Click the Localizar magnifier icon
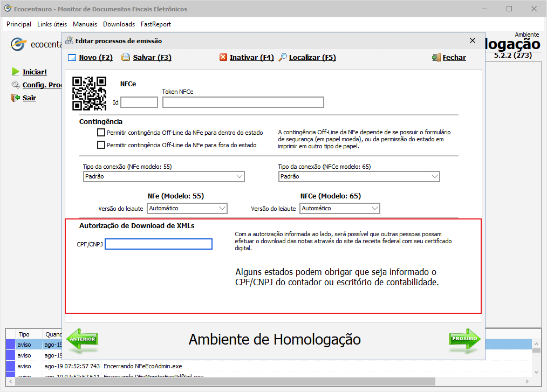547x392 pixels. (x=283, y=58)
